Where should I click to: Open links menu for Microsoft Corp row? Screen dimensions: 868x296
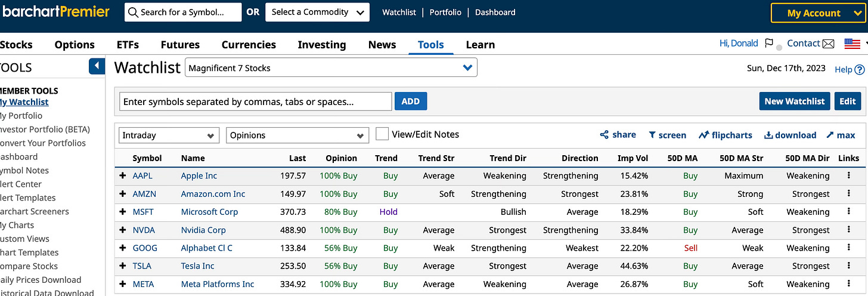click(848, 211)
